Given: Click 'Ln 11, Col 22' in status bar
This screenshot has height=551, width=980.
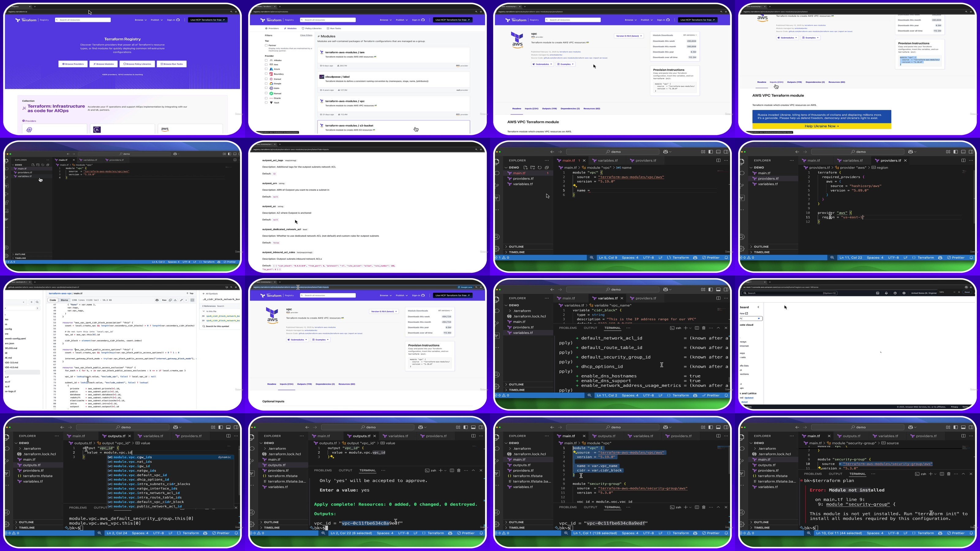Looking at the screenshot, I should 851,257.
